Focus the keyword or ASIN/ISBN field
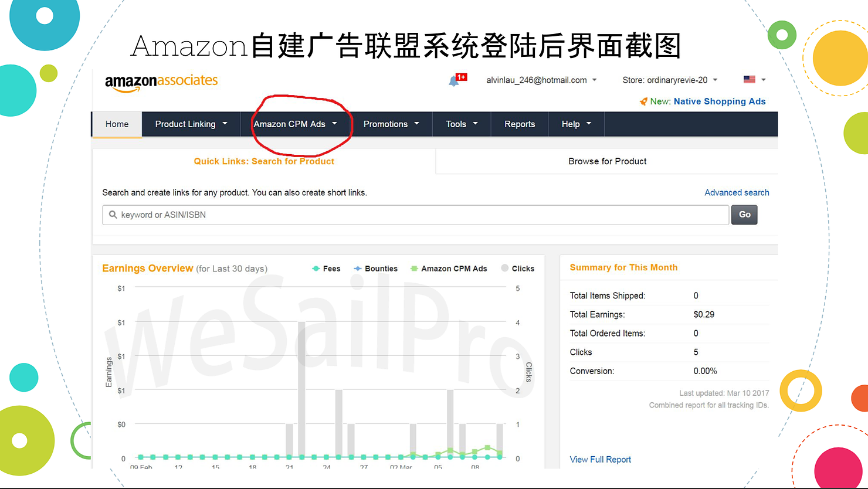Viewport: 868px width, 489px height. (416, 215)
